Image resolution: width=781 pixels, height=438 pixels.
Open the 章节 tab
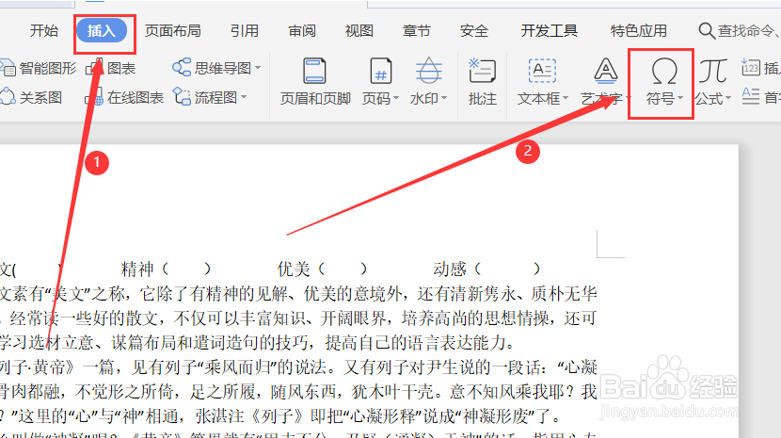[416, 31]
